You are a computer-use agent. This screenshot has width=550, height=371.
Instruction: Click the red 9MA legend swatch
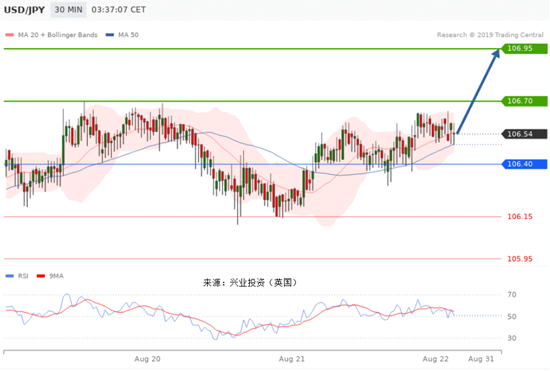[x=41, y=276]
